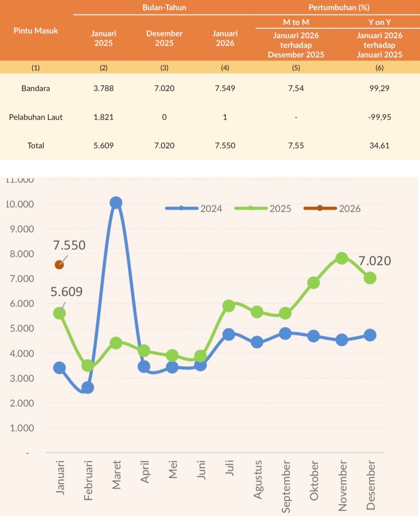The image size is (420, 516).
Task: Select the September x-axis label
Action: (x=286, y=486)
